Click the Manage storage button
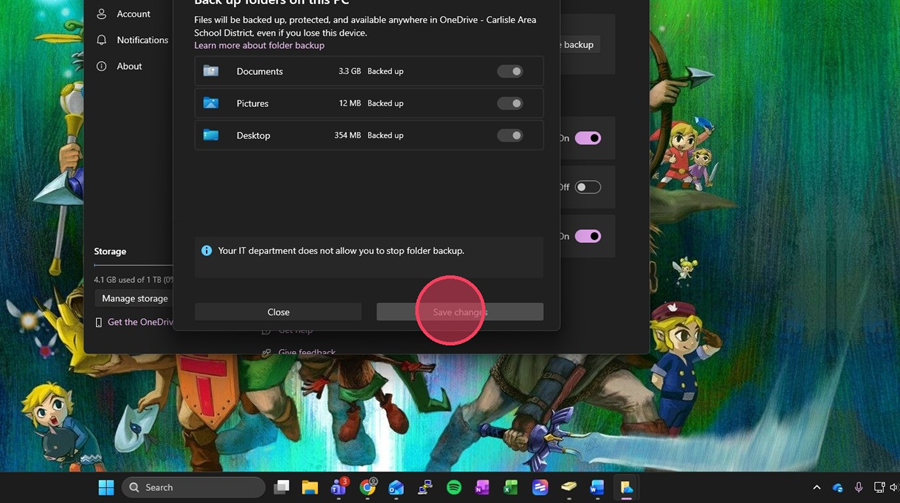 [x=135, y=299]
